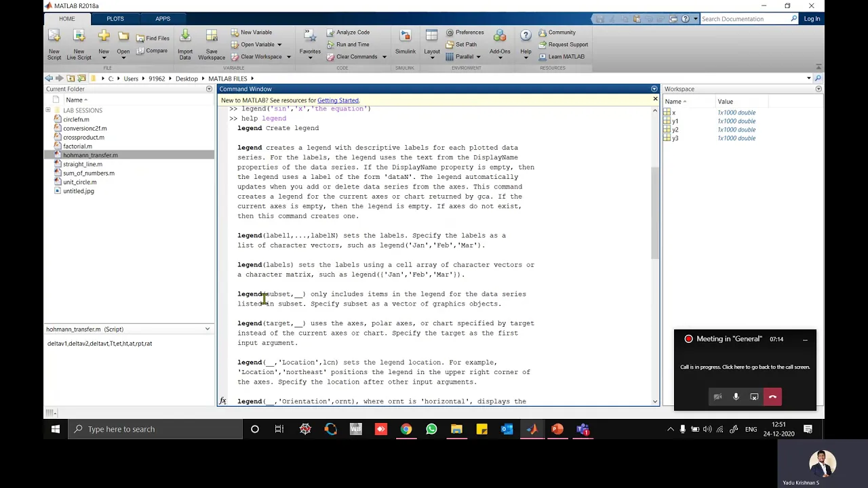Click Users in the address path

(x=131, y=79)
